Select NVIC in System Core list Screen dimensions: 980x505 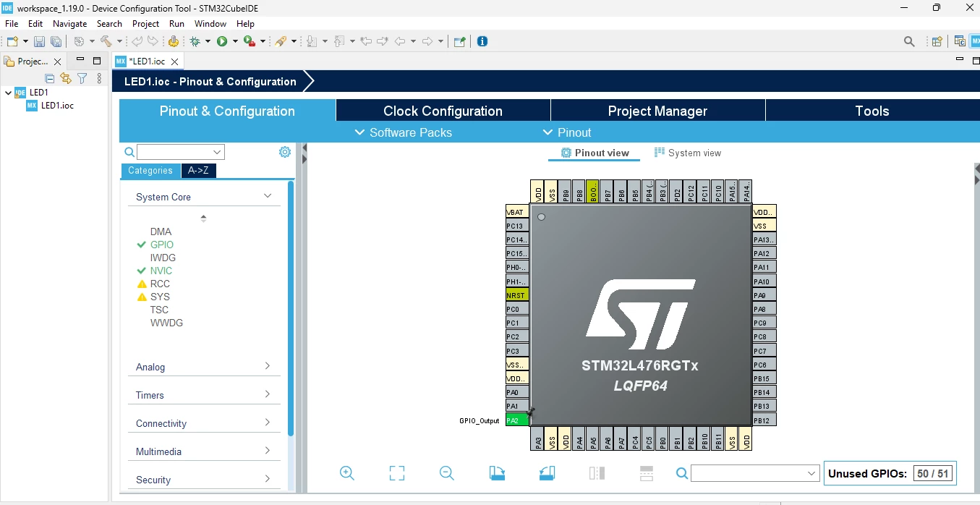click(x=161, y=271)
